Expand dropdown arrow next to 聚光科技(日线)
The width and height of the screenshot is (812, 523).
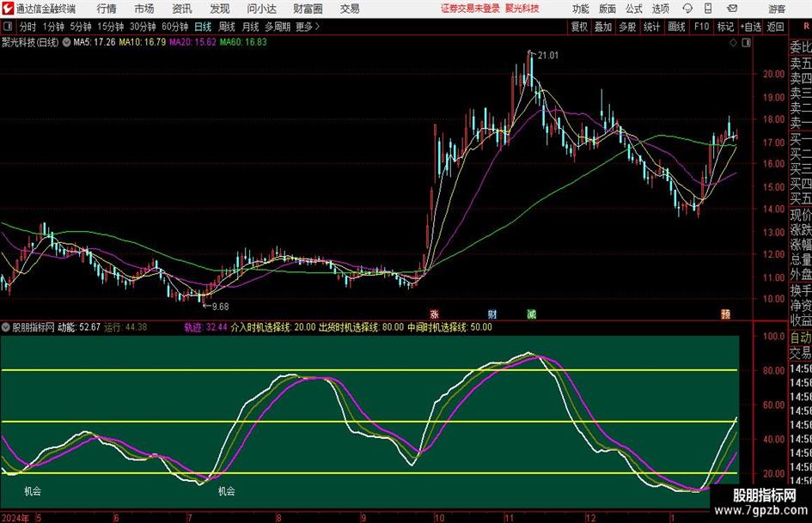pos(66,42)
